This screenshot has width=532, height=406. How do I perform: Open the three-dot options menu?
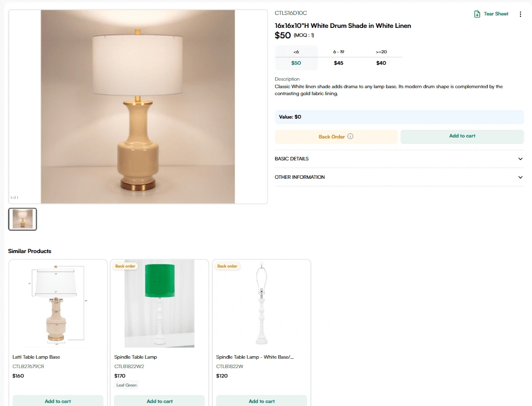pos(521,14)
